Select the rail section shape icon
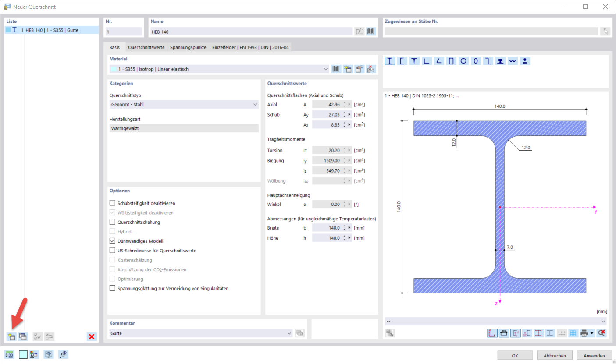This screenshot has height=364, width=616. (x=500, y=61)
